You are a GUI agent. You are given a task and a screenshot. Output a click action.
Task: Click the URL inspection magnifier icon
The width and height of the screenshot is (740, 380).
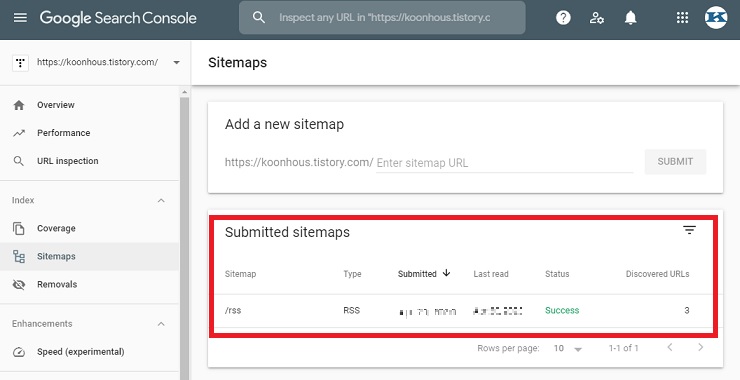19,161
